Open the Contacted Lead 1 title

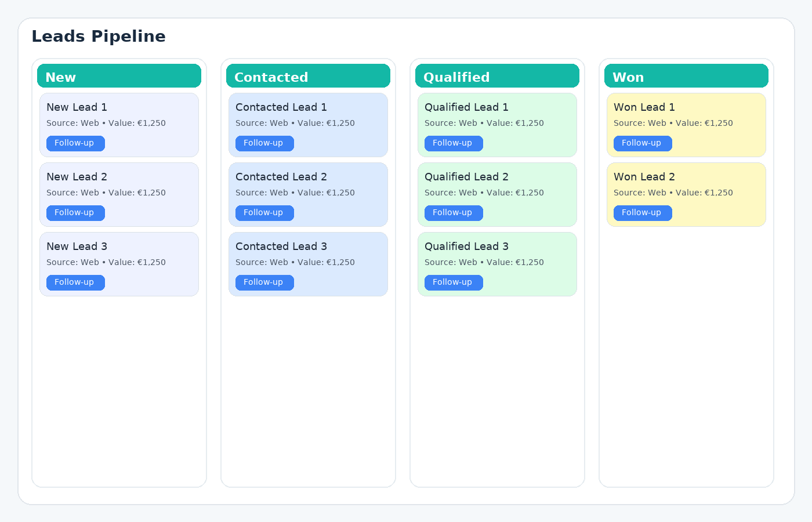click(x=281, y=107)
